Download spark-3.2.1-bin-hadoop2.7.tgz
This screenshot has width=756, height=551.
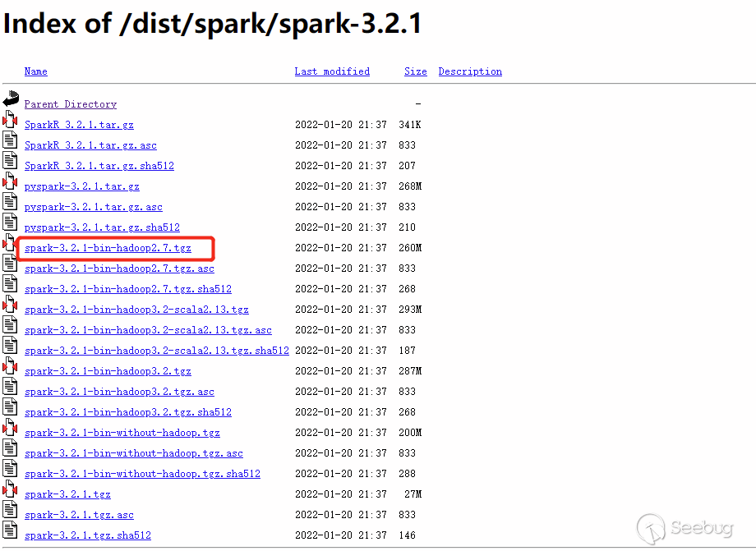[x=108, y=248]
